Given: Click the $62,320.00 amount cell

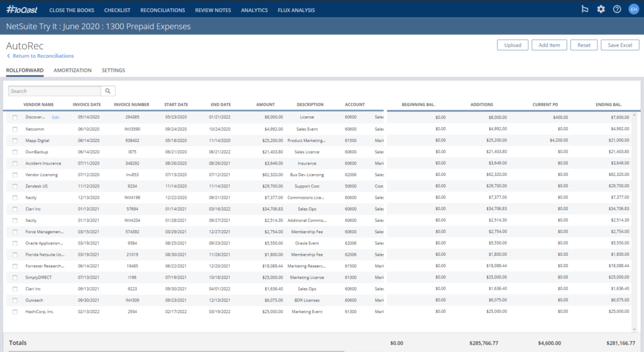Looking at the screenshot, I should tap(272, 175).
